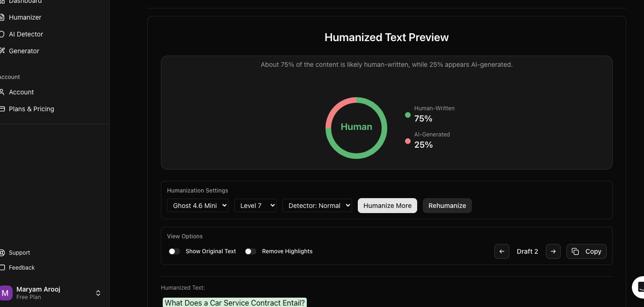Open the chat widget bubble

pyautogui.click(x=639, y=287)
